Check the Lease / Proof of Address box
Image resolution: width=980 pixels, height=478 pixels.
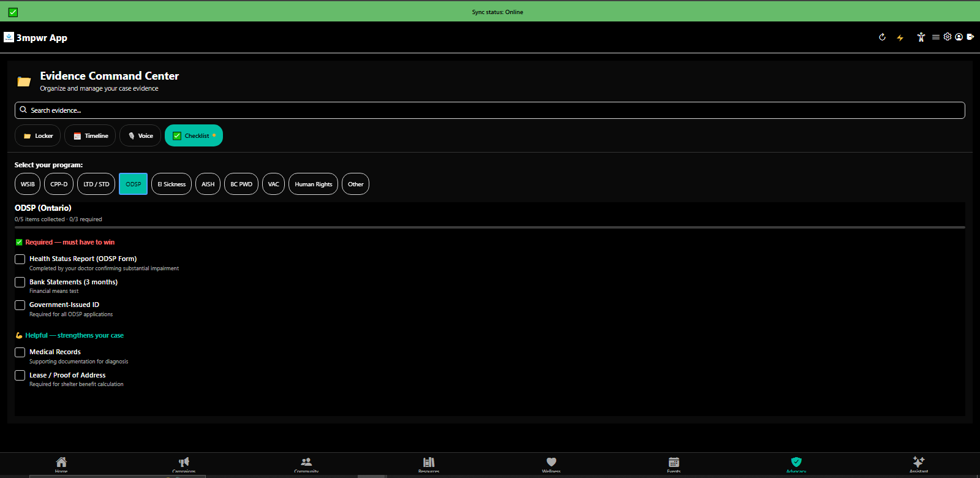pyautogui.click(x=20, y=375)
